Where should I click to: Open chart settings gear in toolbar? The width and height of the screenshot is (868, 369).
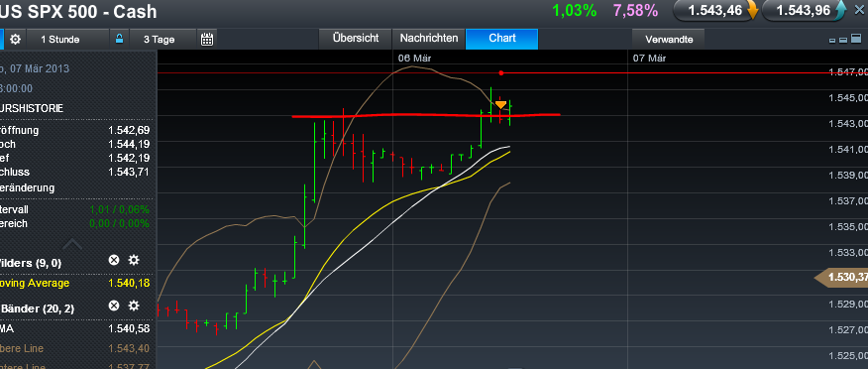16,40
